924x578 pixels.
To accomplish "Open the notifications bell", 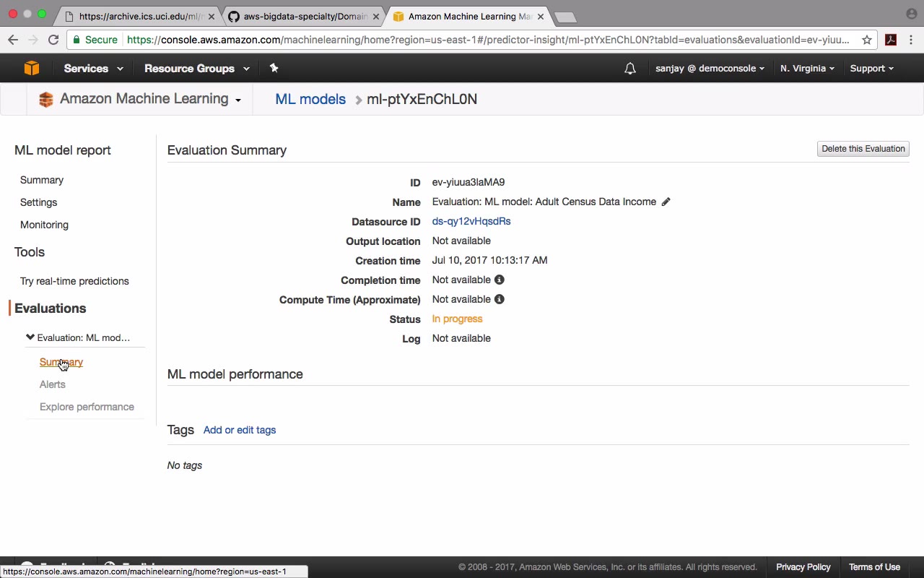I will 630,69.
